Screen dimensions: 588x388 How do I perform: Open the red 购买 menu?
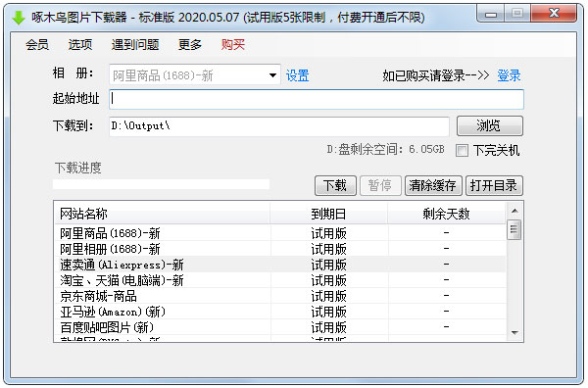click(x=233, y=45)
